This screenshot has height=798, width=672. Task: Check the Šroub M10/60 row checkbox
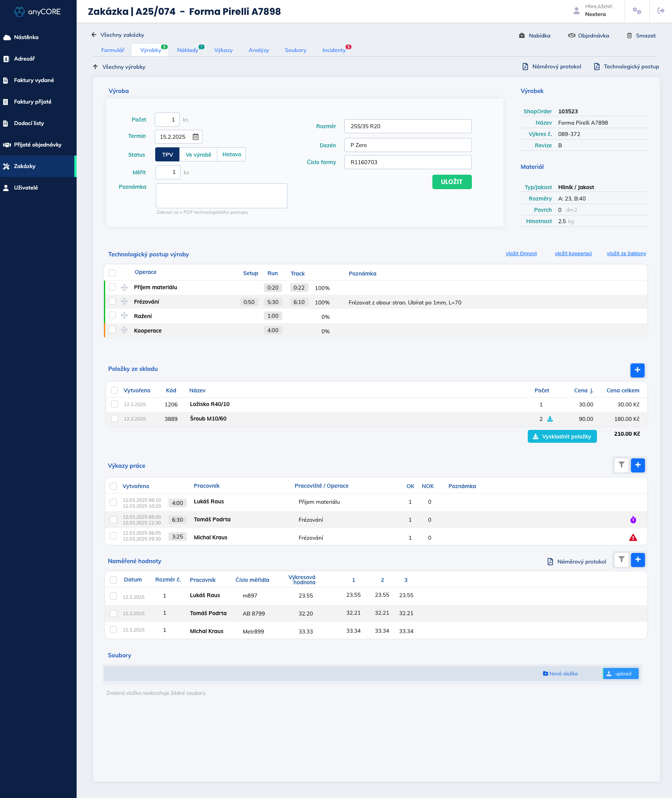point(115,419)
